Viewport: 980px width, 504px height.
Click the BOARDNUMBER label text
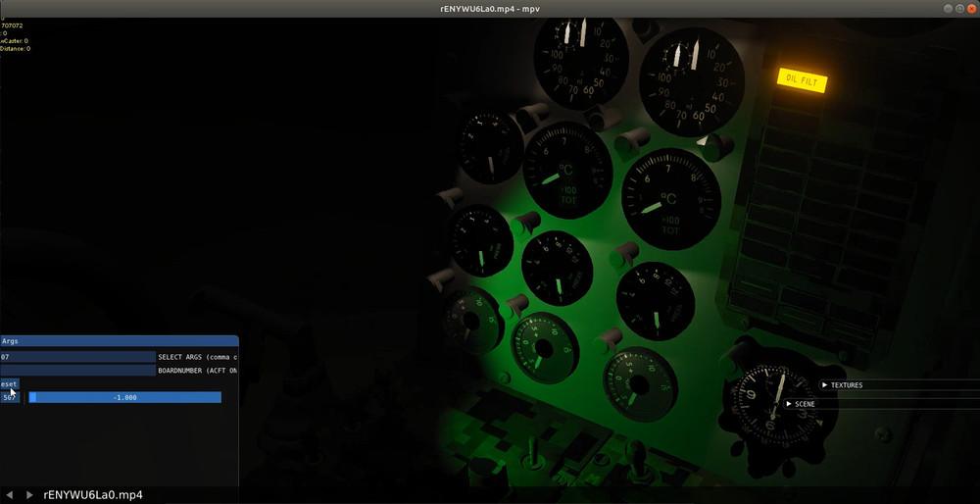[198, 371]
